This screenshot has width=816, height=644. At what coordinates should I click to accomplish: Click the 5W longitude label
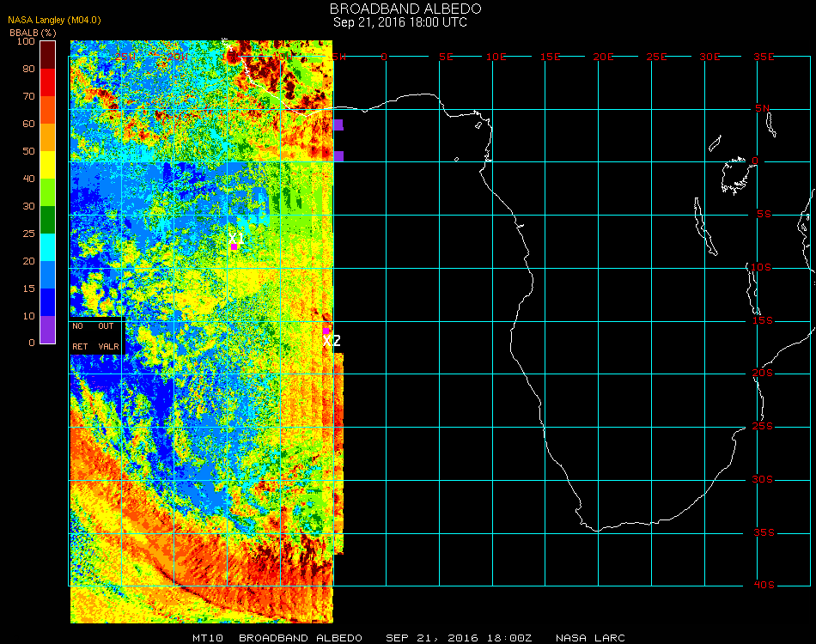[x=338, y=57]
